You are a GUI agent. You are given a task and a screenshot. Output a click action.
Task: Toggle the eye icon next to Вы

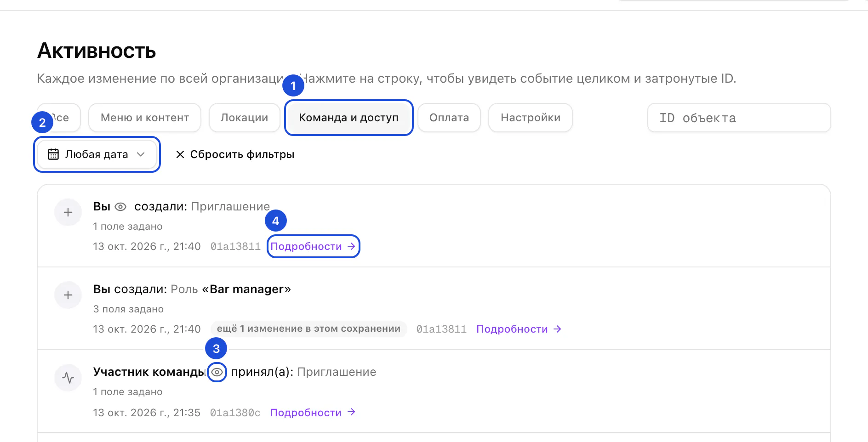[x=120, y=207]
